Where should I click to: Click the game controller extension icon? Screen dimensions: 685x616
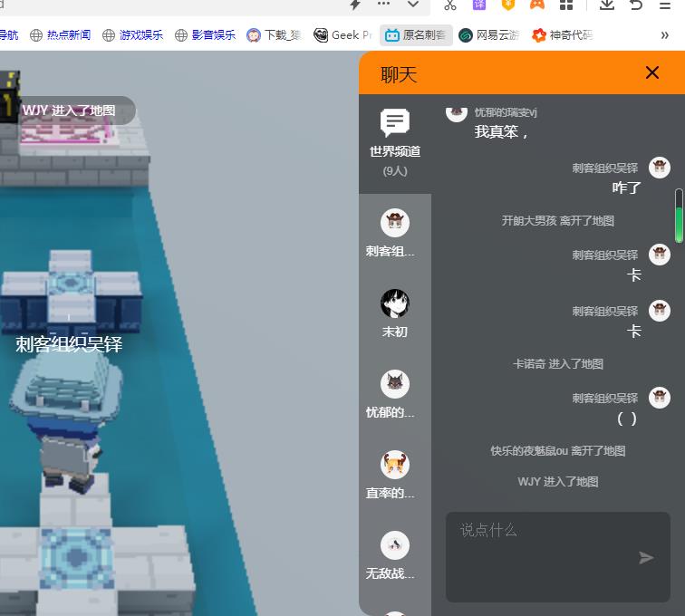coord(537,5)
